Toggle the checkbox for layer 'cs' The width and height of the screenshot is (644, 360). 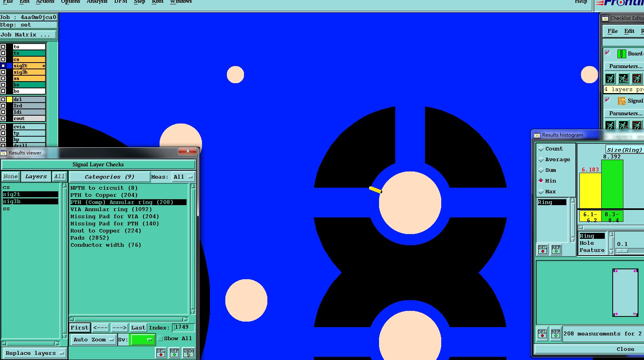(x=3, y=59)
